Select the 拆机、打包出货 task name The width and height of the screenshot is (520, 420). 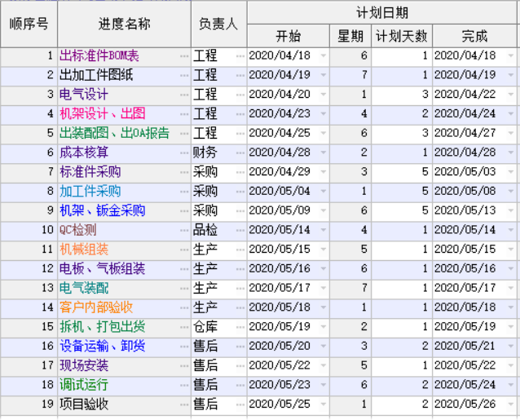tap(102, 327)
